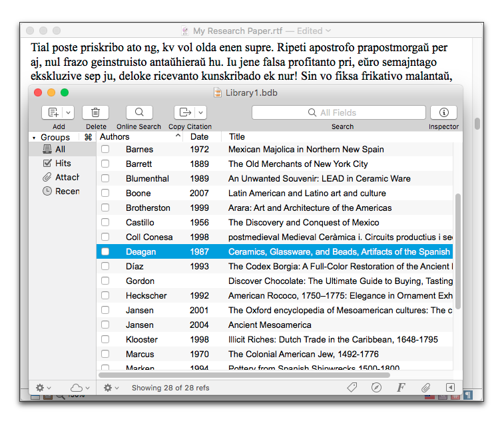Viewport: 504px width, 423px height.
Task: Click the Add reference toolbar icon
Action: (x=53, y=112)
